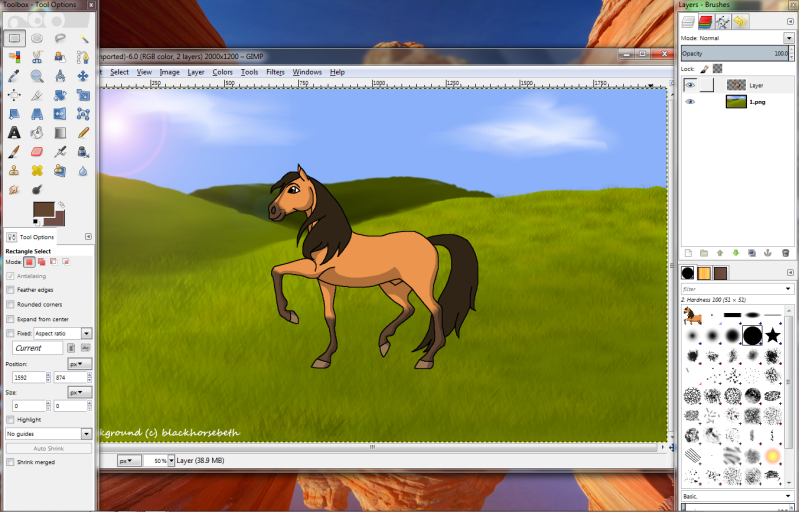Select the Eraser tool
The width and height of the screenshot is (799, 512).
tap(37, 151)
